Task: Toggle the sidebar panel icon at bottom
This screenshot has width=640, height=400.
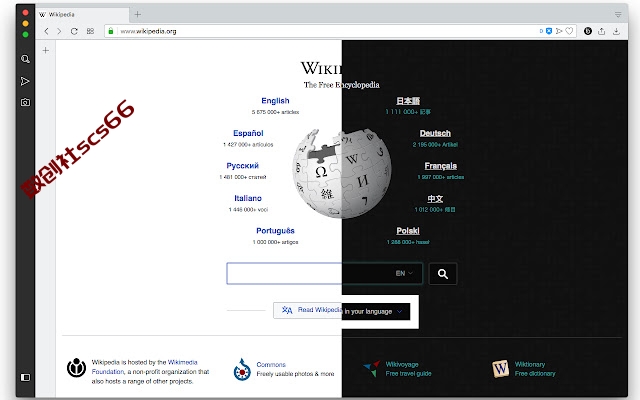Action: [x=25, y=377]
